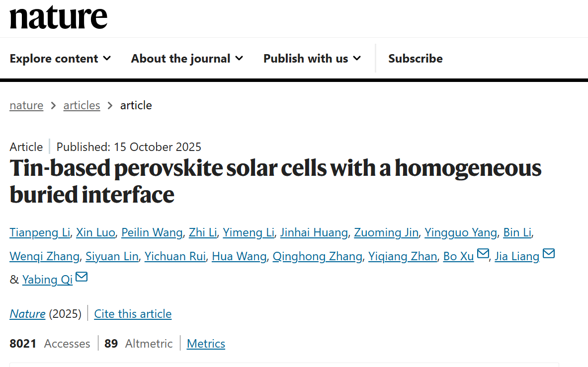Image resolution: width=588 pixels, height=367 pixels.
Task: Open the articles breadcrumb link
Action: (82, 105)
